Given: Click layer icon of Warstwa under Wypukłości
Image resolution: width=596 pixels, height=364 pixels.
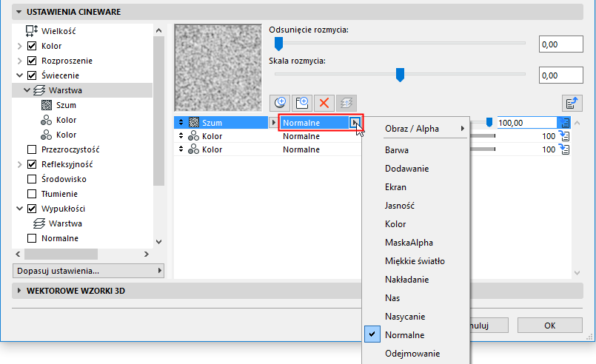Looking at the screenshot, I should [39, 223].
